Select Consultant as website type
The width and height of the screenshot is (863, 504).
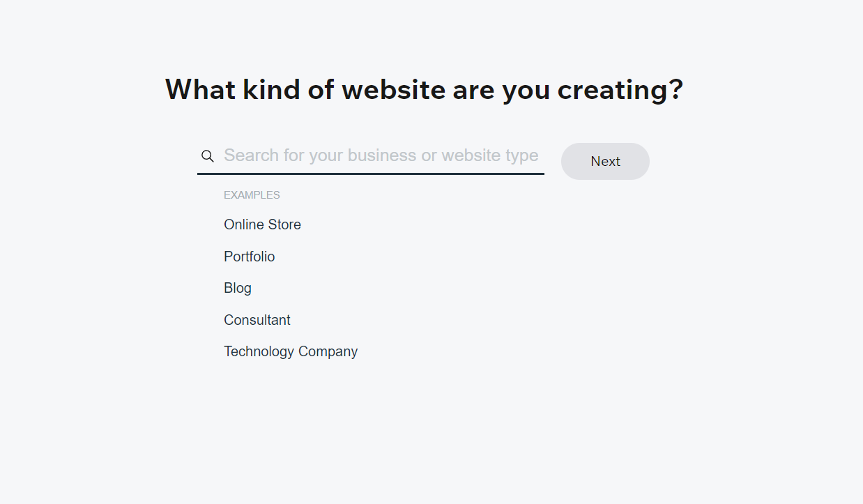tap(257, 320)
